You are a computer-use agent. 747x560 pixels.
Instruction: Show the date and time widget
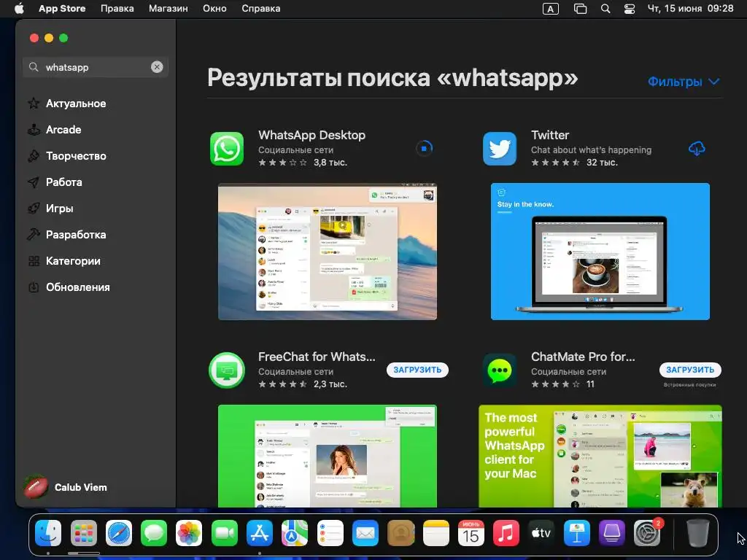[690, 9]
